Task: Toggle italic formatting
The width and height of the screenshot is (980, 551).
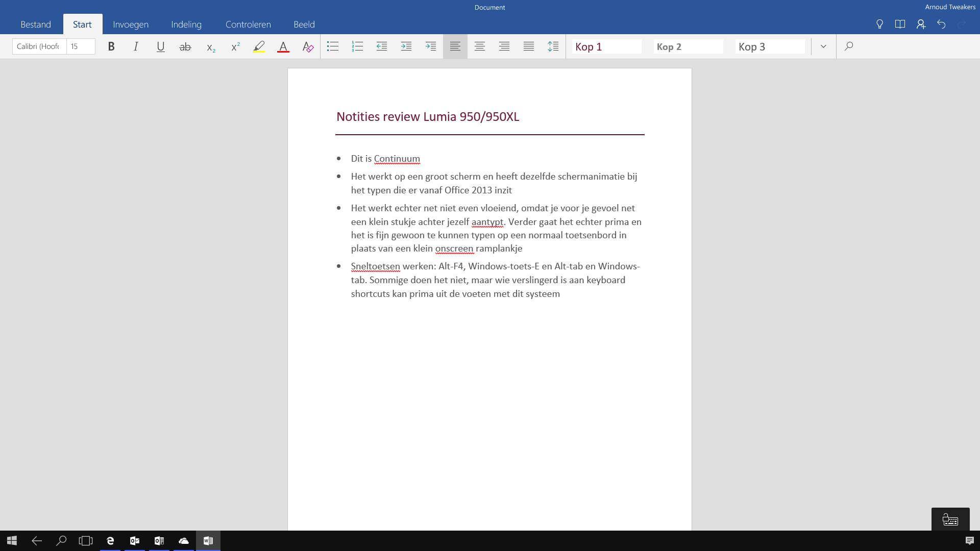Action: pyautogui.click(x=136, y=46)
